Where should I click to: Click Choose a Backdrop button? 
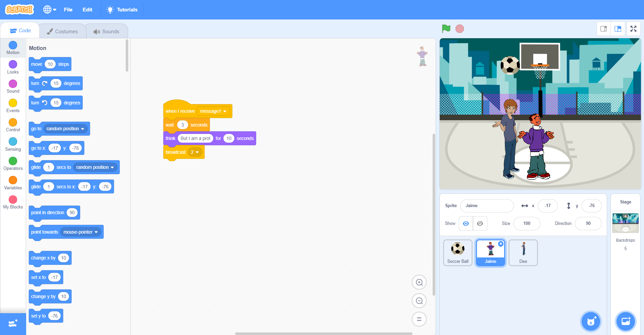point(626,321)
